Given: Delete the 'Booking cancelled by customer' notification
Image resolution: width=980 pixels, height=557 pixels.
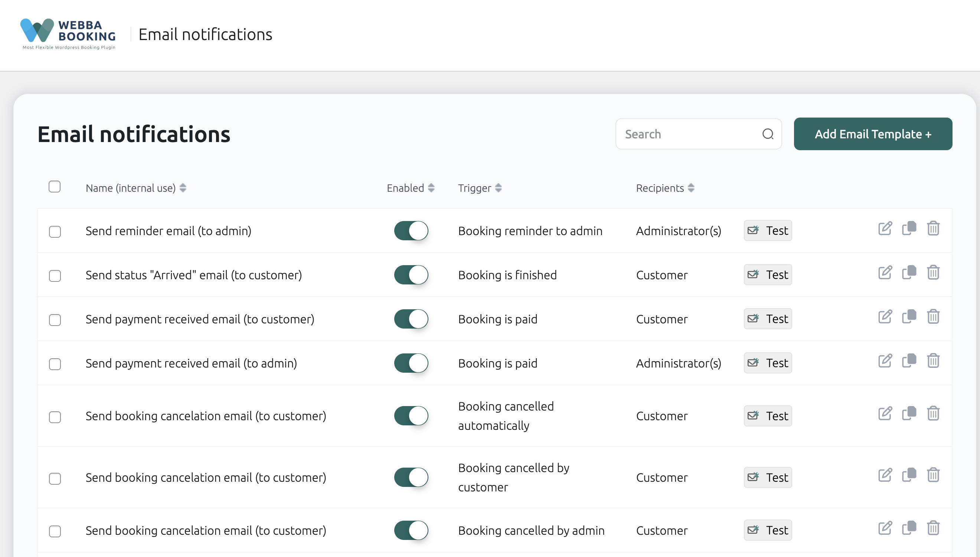Looking at the screenshot, I should 933,474.
